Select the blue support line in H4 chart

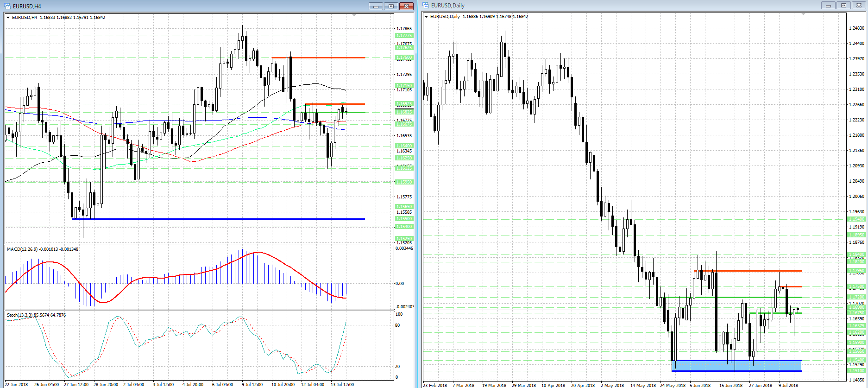pyautogui.click(x=218, y=219)
